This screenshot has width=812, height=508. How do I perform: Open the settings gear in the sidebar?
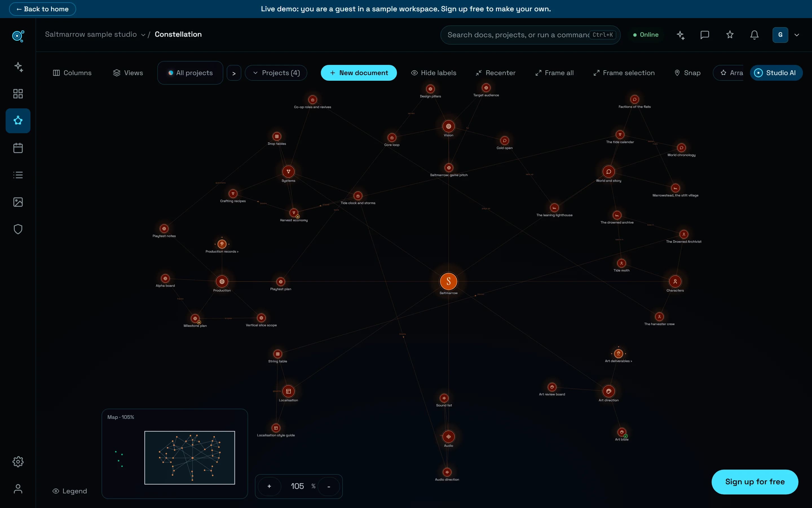click(18, 462)
